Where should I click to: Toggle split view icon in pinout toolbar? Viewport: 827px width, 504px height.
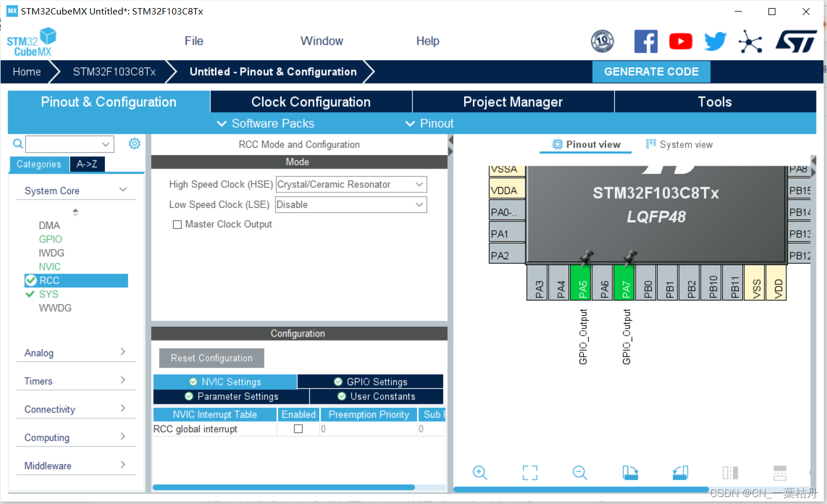click(730, 473)
